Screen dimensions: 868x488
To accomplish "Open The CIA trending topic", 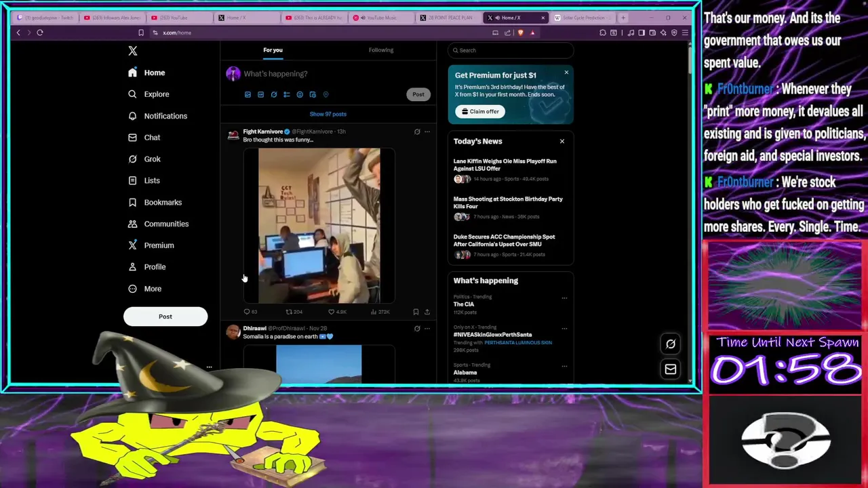I will tap(464, 304).
